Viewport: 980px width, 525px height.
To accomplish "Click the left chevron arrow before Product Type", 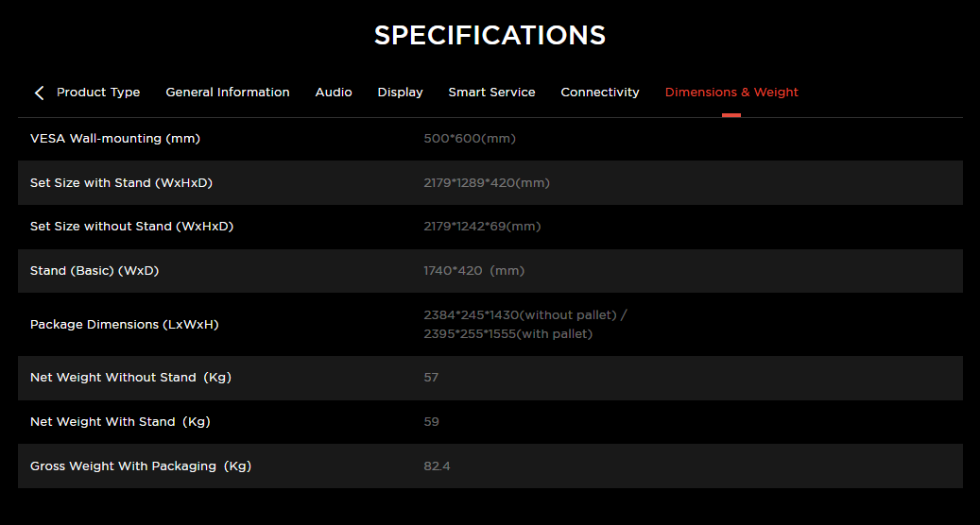I will (x=39, y=93).
